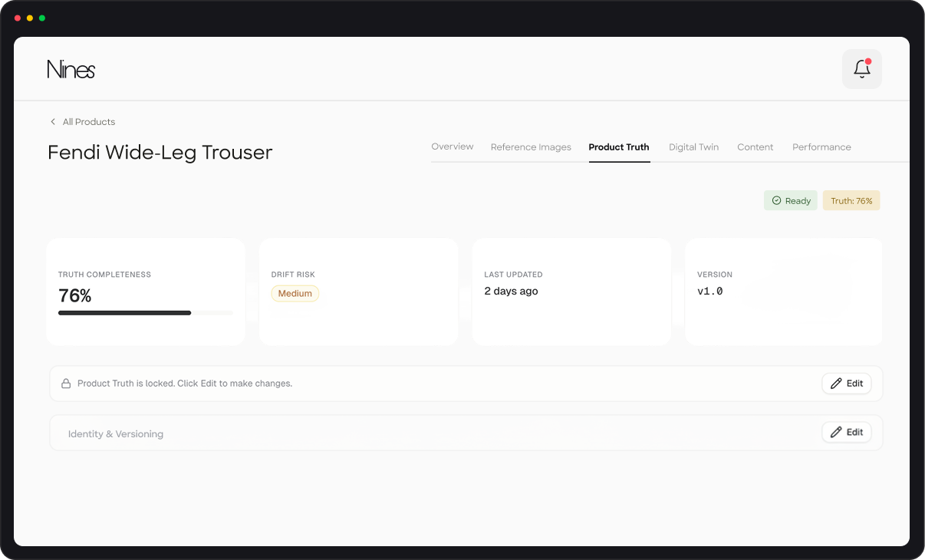925x560 pixels.
Task: Select the Medium drift risk badge
Action: [x=295, y=293]
